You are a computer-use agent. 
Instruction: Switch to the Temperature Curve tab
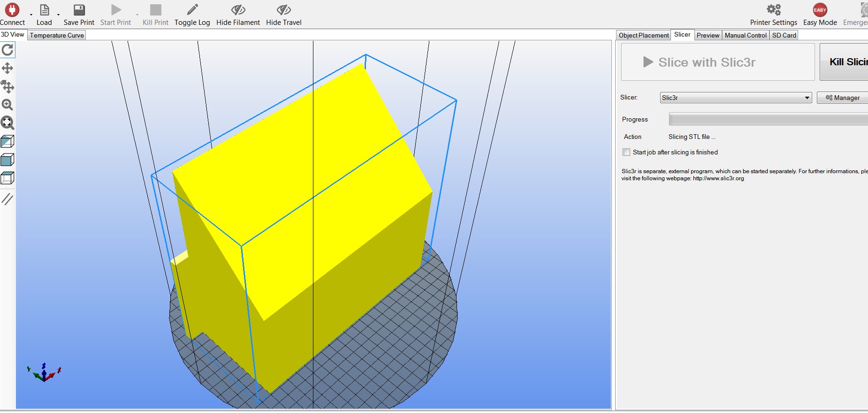tap(57, 35)
